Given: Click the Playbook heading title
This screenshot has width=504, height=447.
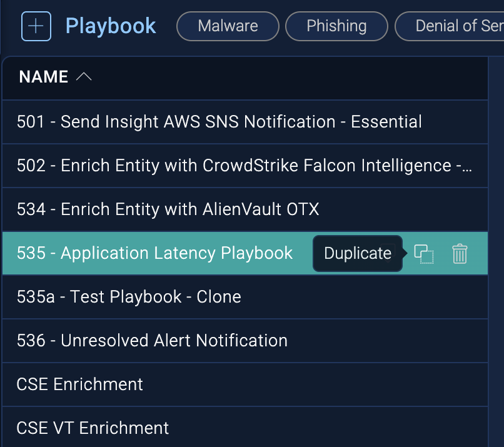Looking at the screenshot, I should [x=111, y=26].
